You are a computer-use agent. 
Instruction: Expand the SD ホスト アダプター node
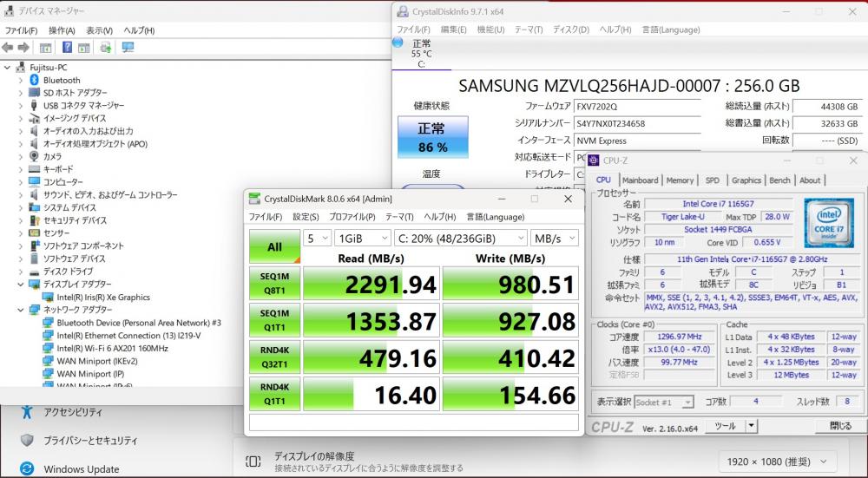[x=21, y=93]
